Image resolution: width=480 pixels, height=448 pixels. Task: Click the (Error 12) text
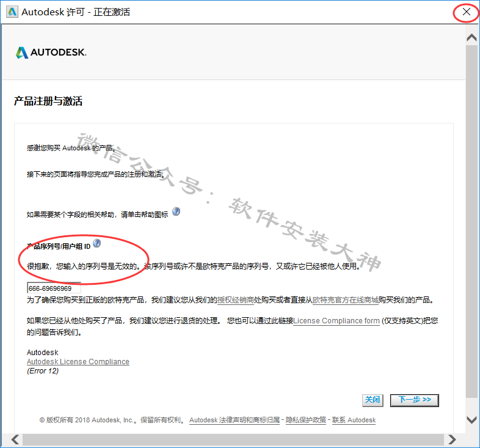[x=43, y=371]
